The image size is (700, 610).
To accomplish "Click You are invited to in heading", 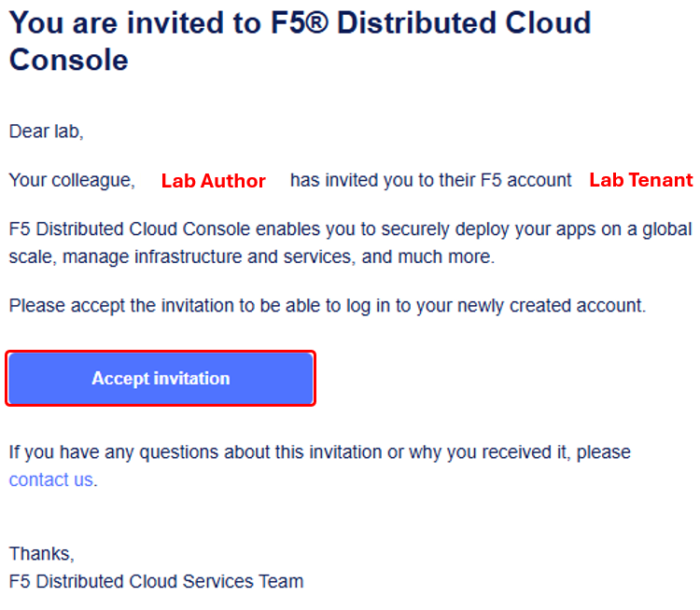I will coord(135,22).
